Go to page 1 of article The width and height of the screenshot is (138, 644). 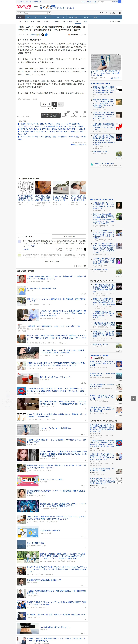[x=49, y=104]
